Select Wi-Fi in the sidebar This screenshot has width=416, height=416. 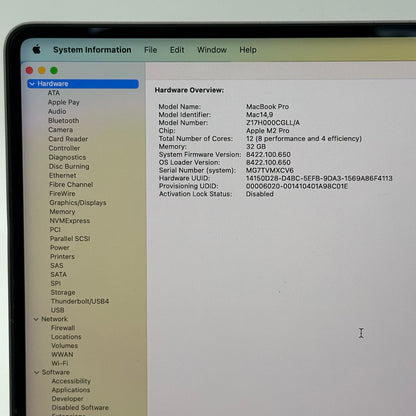(60, 363)
